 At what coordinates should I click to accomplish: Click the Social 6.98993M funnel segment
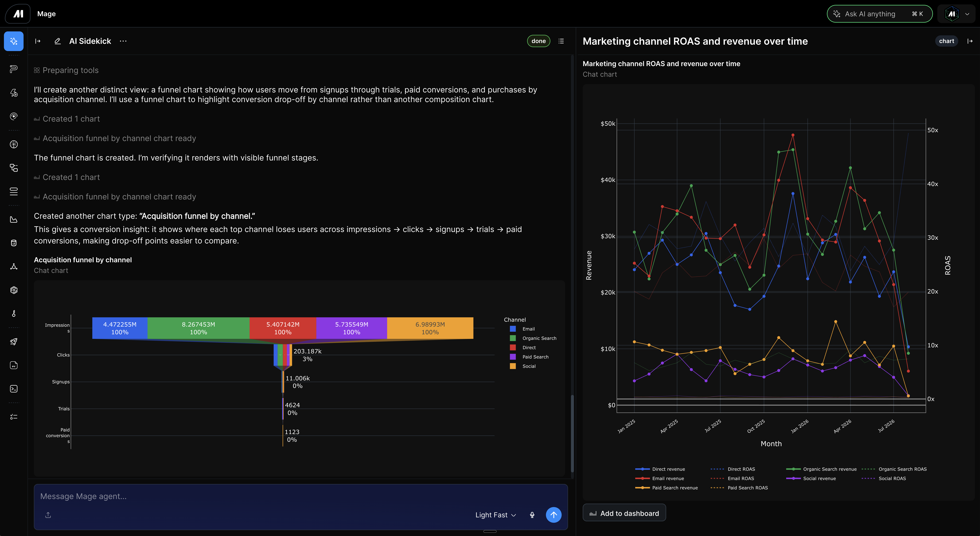pos(430,328)
